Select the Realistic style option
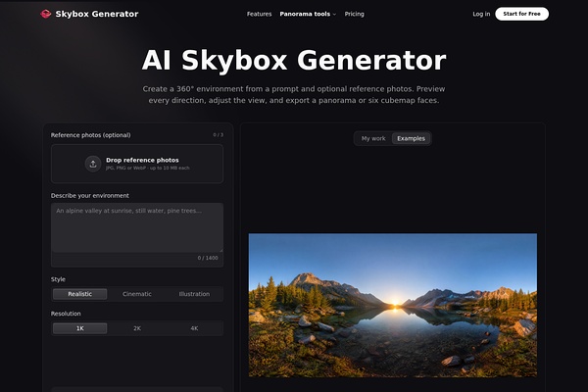Image resolution: width=588 pixels, height=392 pixels. tap(80, 294)
